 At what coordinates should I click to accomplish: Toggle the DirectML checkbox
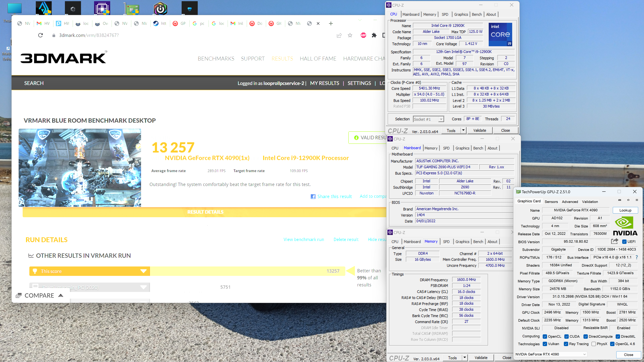(x=618, y=337)
